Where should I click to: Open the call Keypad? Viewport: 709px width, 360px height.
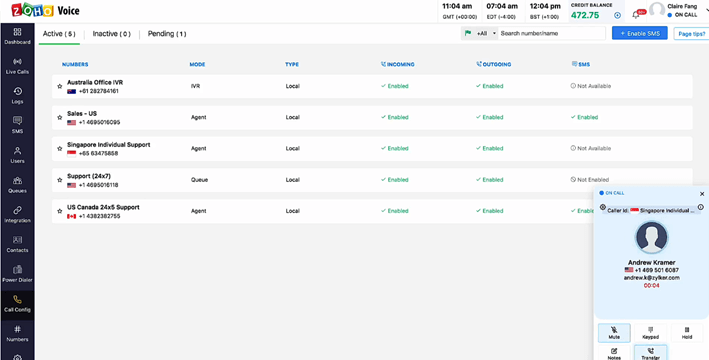(x=650, y=333)
